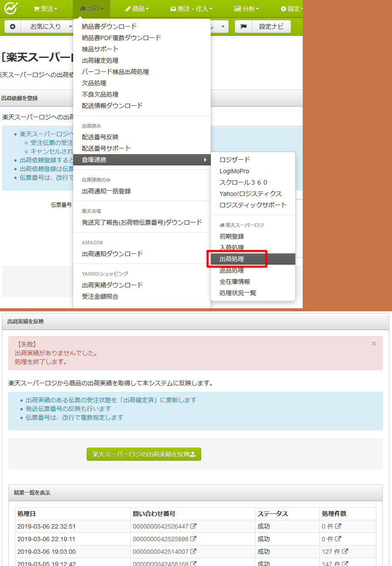Select ロジザード in the warehouse submenu

(235, 160)
